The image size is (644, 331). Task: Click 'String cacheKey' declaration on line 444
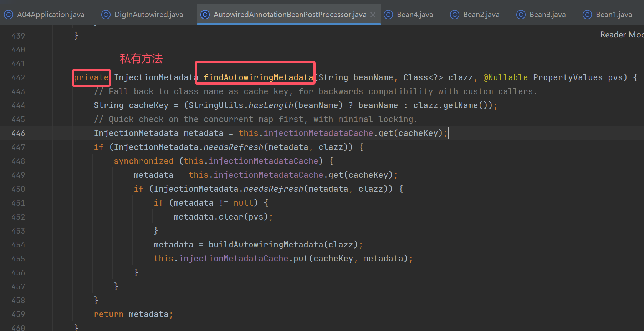click(131, 106)
